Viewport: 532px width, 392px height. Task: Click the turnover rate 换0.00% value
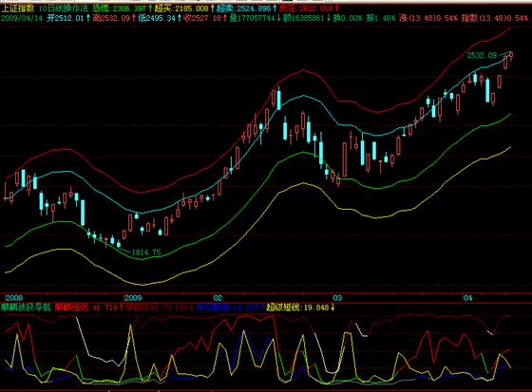coord(348,18)
